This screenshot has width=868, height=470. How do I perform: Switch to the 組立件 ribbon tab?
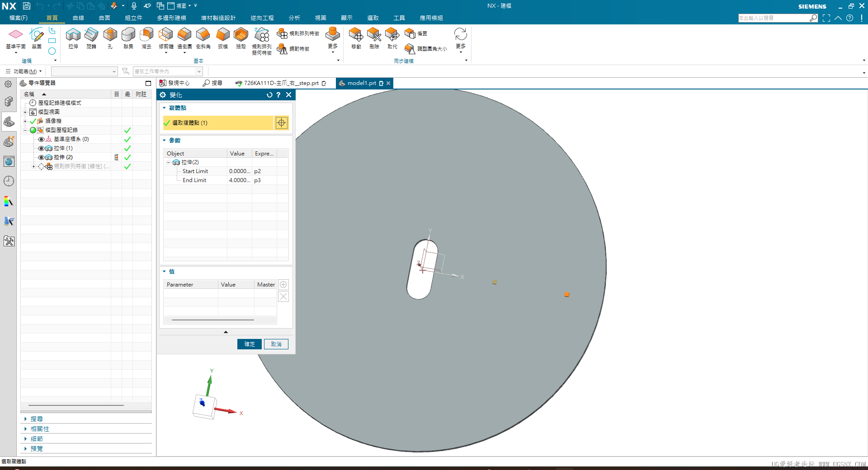[x=134, y=18]
